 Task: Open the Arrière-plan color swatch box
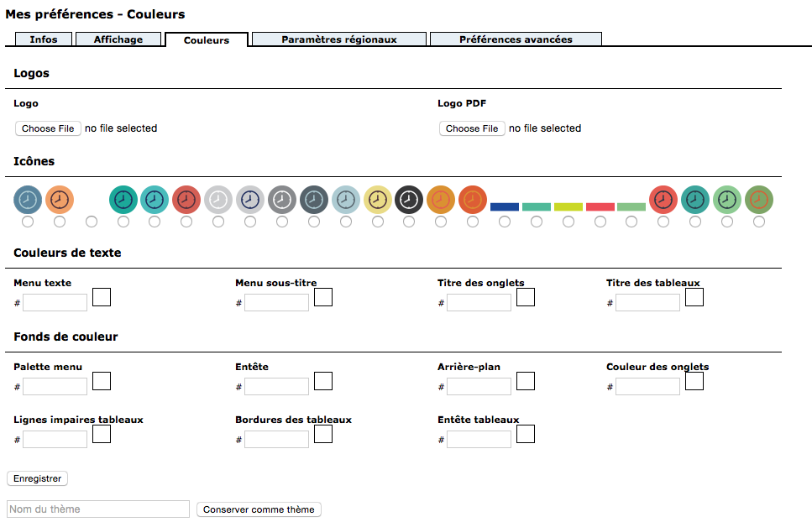[x=526, y=381]
